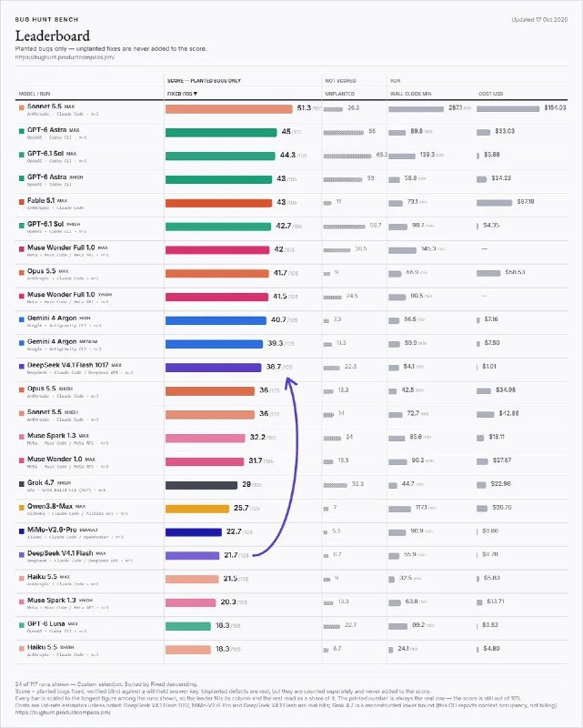Sort by the Unplanted column header
The width and height of the screenshot is (583, 728).
(x=340, y=94)
